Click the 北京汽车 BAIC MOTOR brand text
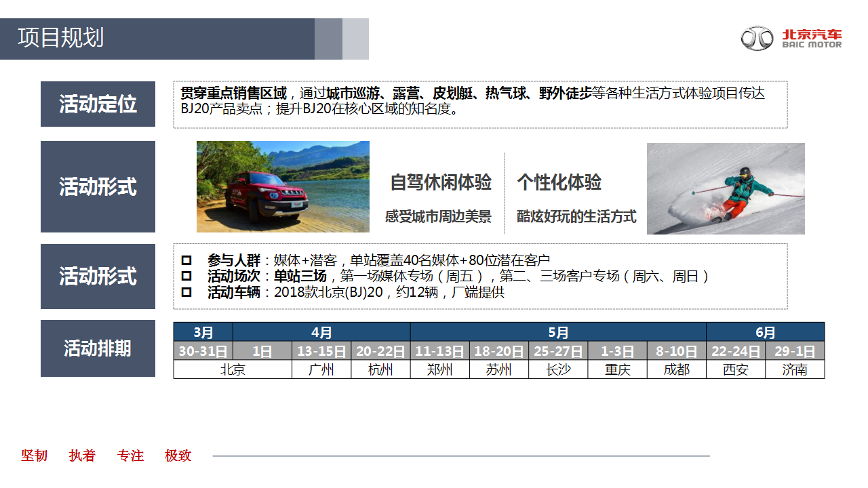Screen dimensions: 868x488 click(x=812, y=39)
